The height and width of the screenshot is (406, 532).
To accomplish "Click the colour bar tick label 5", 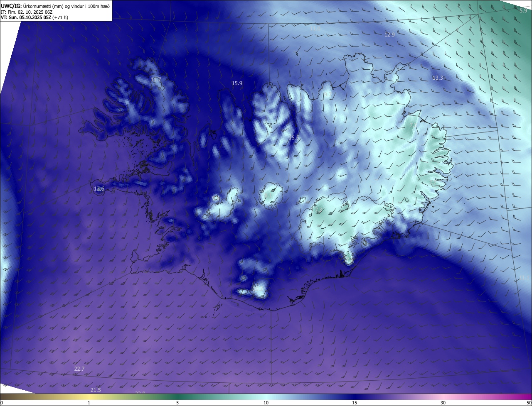I will pos(177,403).
